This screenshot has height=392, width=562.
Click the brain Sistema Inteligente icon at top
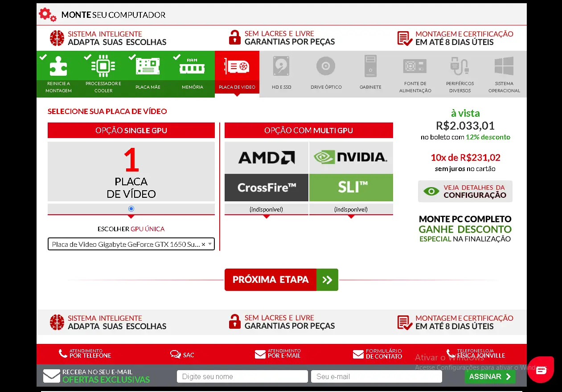(57, 38)
